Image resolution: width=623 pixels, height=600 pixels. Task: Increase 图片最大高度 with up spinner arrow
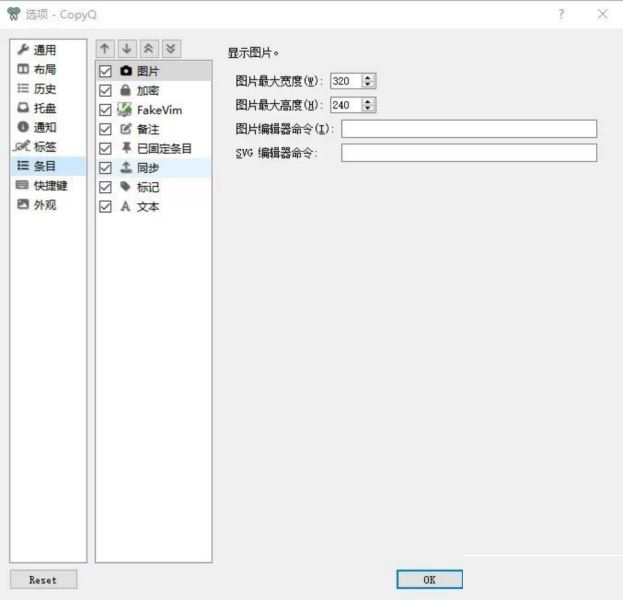(x=368, y=102)
